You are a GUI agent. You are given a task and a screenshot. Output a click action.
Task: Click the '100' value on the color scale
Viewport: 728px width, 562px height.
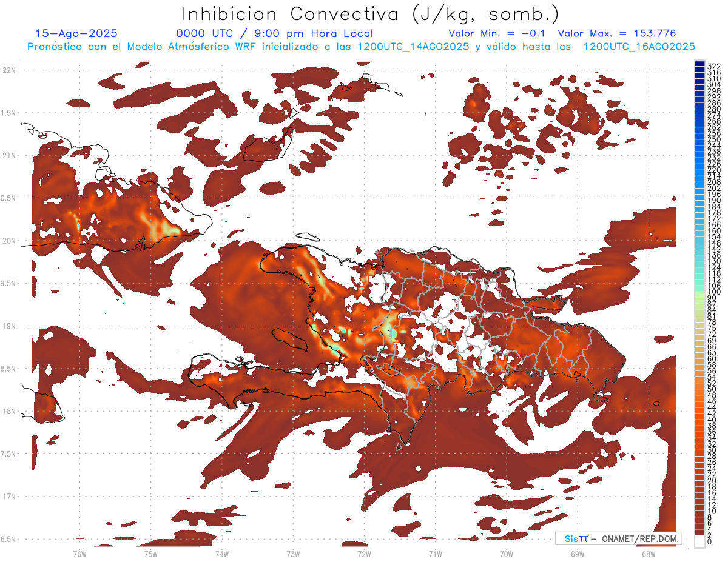point(714,292)
